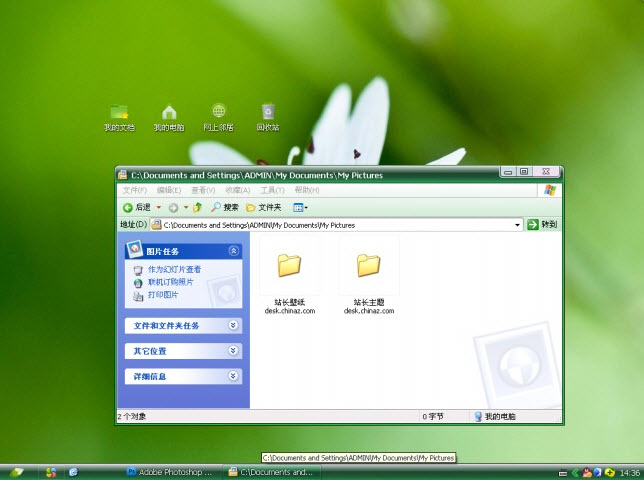
Task: Open the 查看(V) menu
Action: pyautogui.click(x=203, y=190)
